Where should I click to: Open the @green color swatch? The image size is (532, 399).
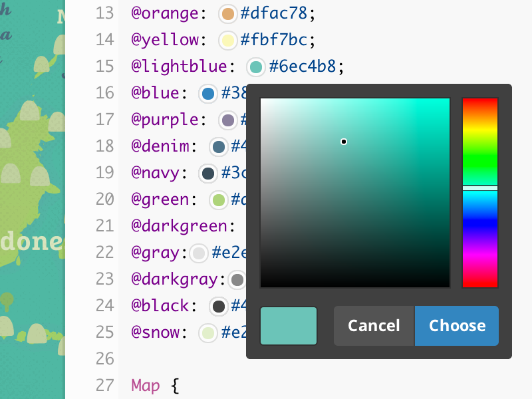coord(218,199)
